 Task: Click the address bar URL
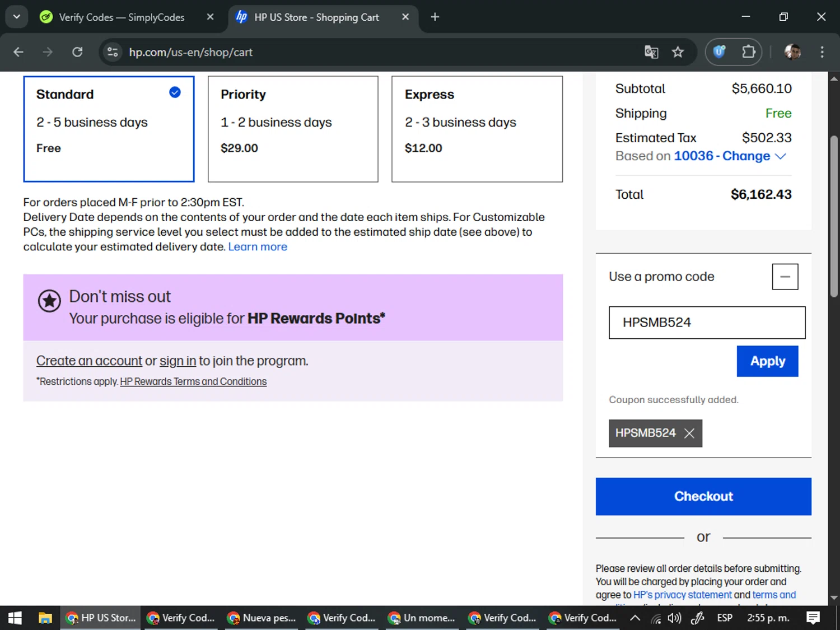point(191,52)
